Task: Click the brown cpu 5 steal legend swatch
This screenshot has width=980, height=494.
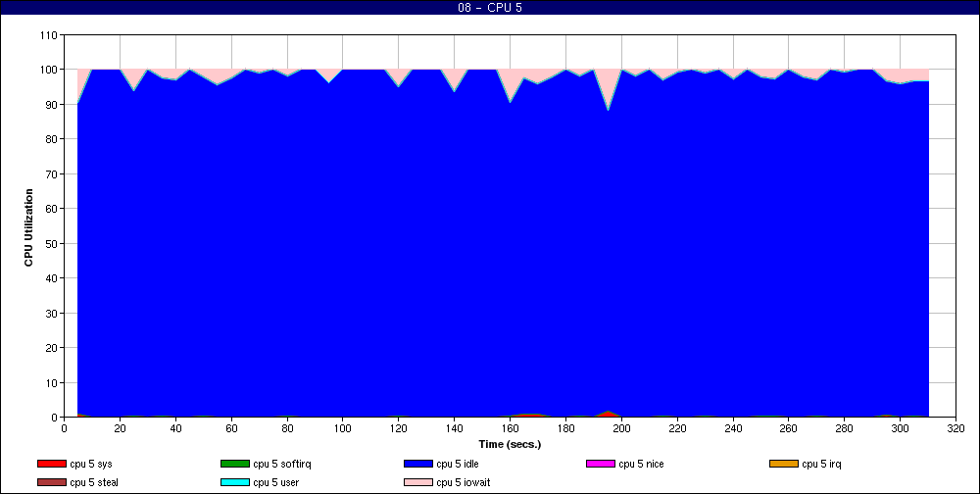Action: pyautogui.click(x=51, y=483)
